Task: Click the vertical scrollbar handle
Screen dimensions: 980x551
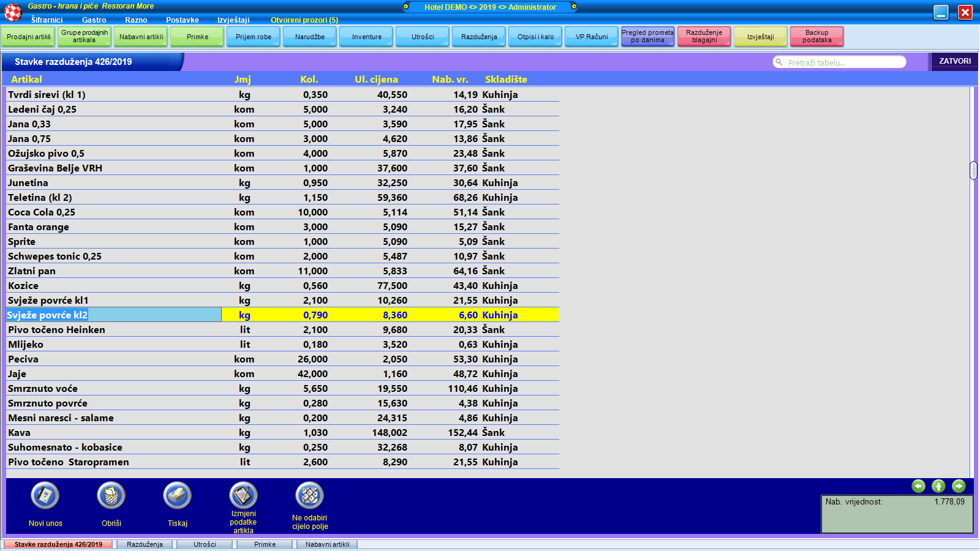Action: pos(973,170)
